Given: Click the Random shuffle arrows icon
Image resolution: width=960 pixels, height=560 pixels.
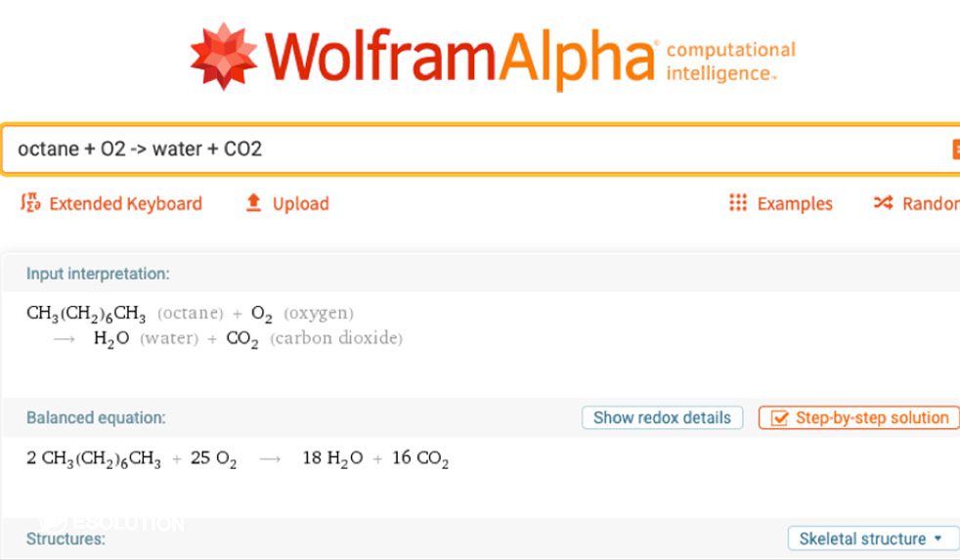Looking at the screenshot, I should click(883, 203).
